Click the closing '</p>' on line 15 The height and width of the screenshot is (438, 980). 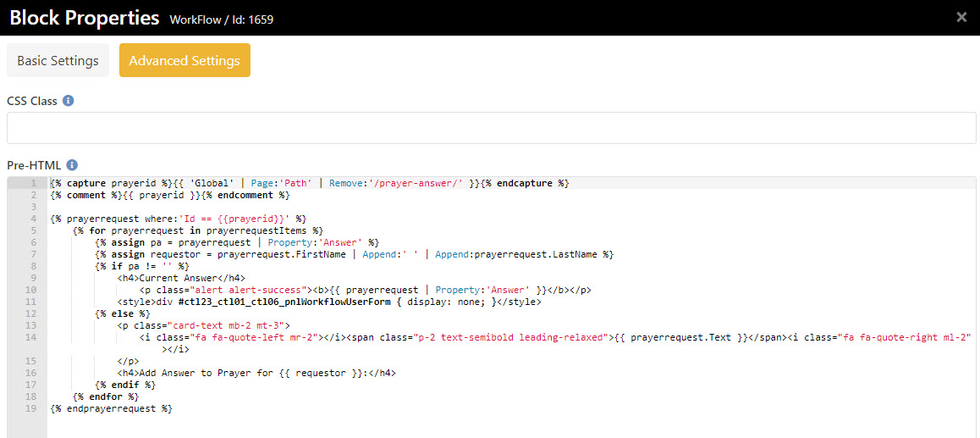(128, 361)
